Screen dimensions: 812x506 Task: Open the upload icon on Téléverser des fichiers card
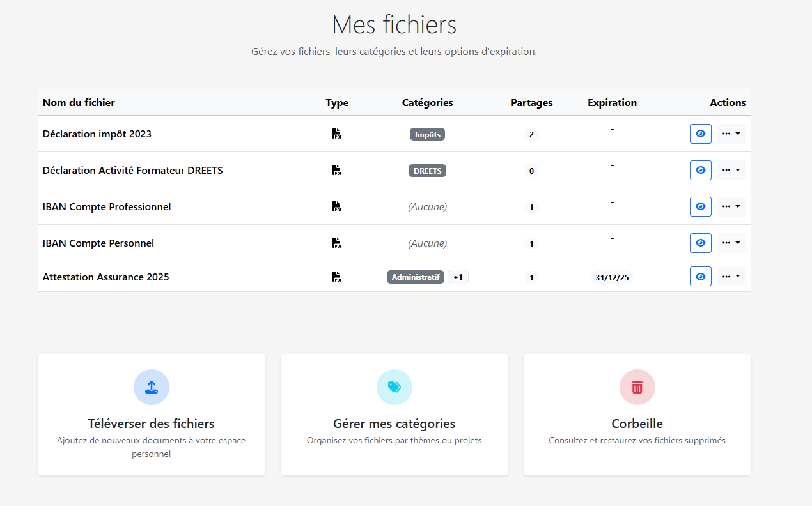152,387
